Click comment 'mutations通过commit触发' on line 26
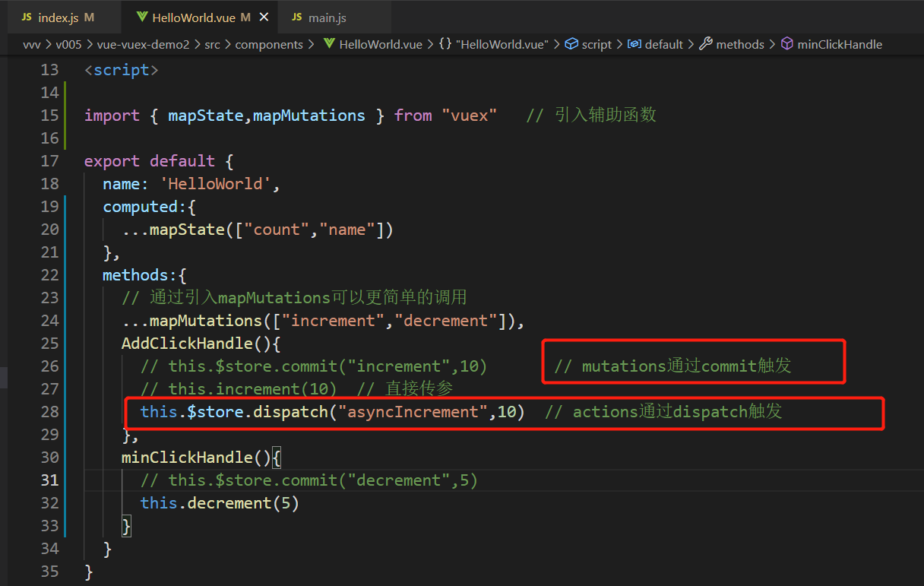The width and height of the screenshot is (924, 586). [x=672, y=366]
